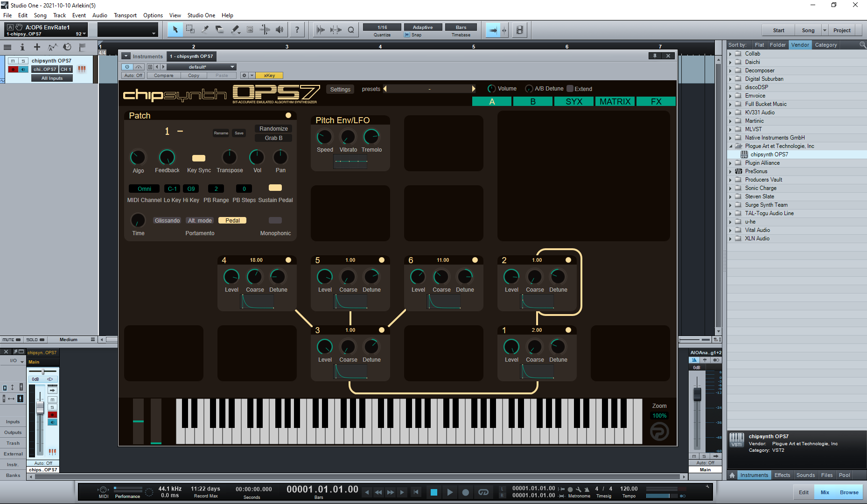The height and width of the screenshot is (504, 867).
Task: Select the Listen tool speaker icon
Action: pyautogui.click(x=280, y=30)
